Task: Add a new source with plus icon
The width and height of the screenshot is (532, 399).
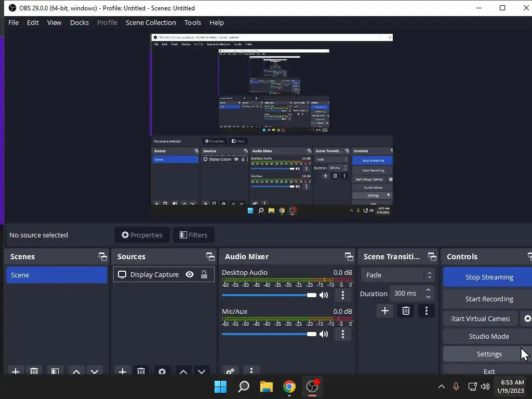Action: [123, 371]
